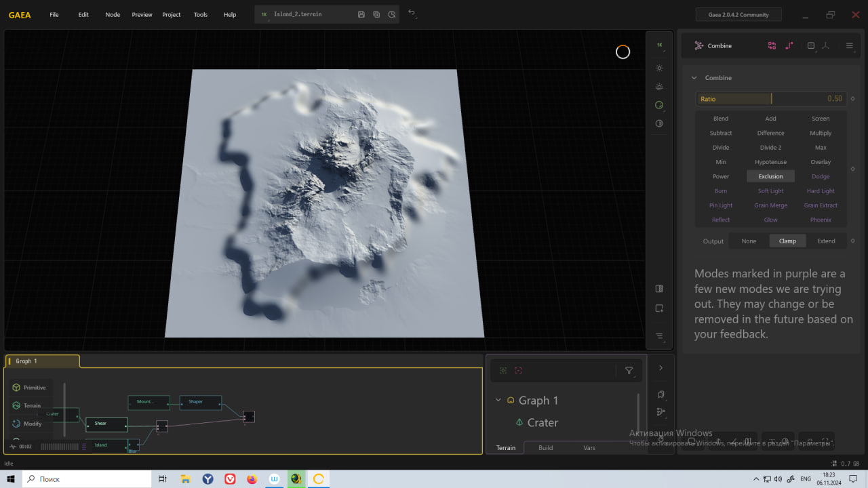
Task: Select Exclusion combine mode
Action: coord(771,176)
